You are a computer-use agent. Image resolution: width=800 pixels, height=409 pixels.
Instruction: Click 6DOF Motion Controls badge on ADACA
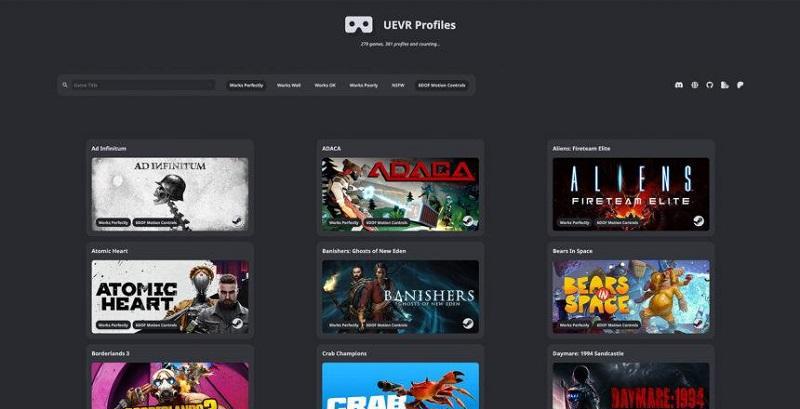tap(387, 223)
